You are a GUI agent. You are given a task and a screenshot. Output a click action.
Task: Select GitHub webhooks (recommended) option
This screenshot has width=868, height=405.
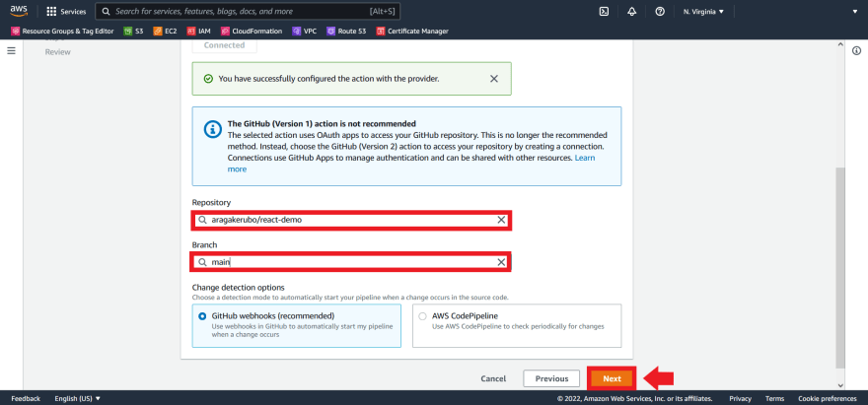point(296,325)
